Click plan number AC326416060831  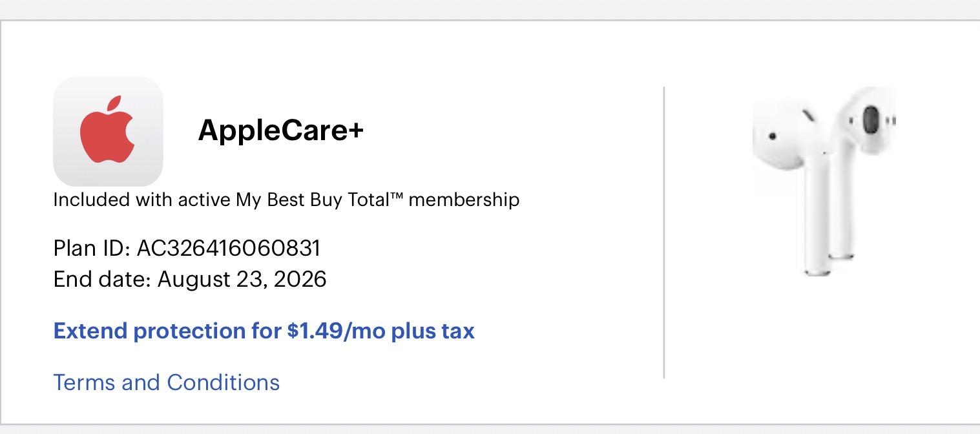click(229, 248)
